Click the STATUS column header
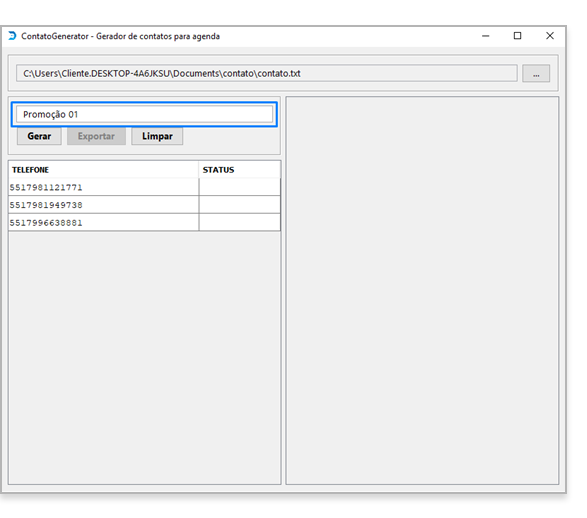 point(240,170)
